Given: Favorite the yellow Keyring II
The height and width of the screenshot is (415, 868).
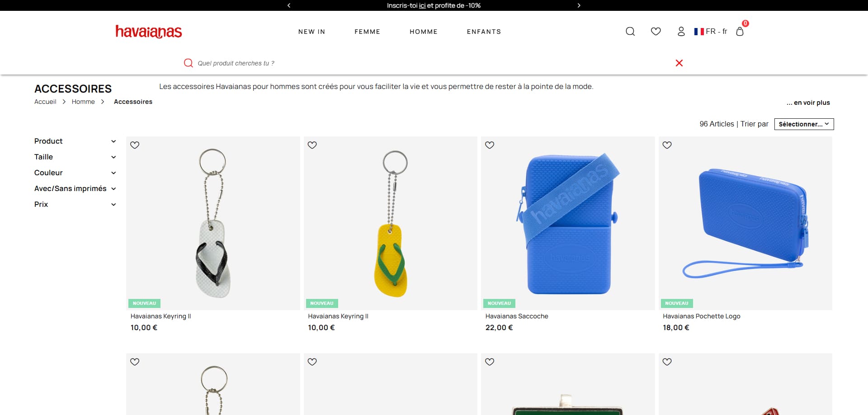Looking at the screenshot, I should [x=312, y=145].
